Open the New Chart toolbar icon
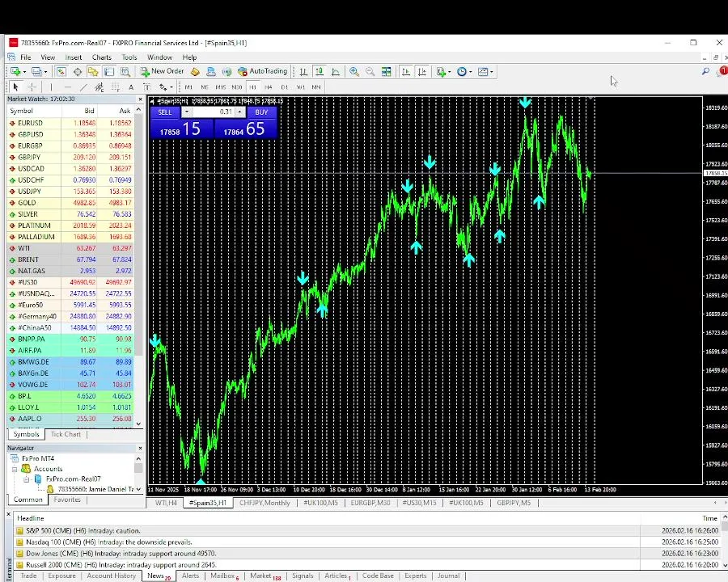 tap(16, 71)
